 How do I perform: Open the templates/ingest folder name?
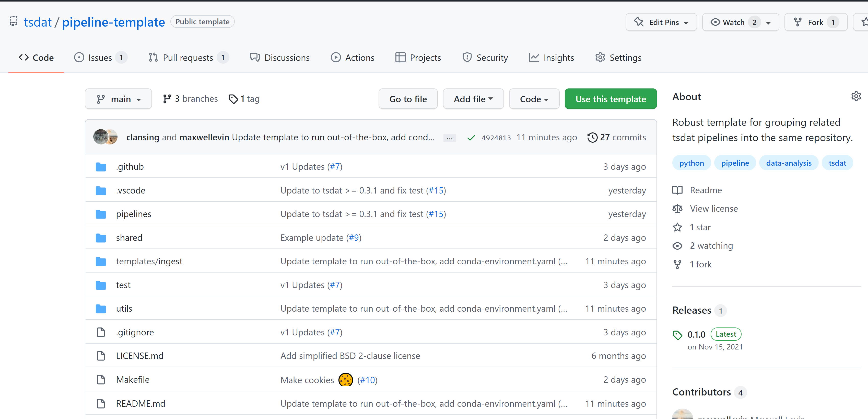pyautogui.click(x=149, y=261)
